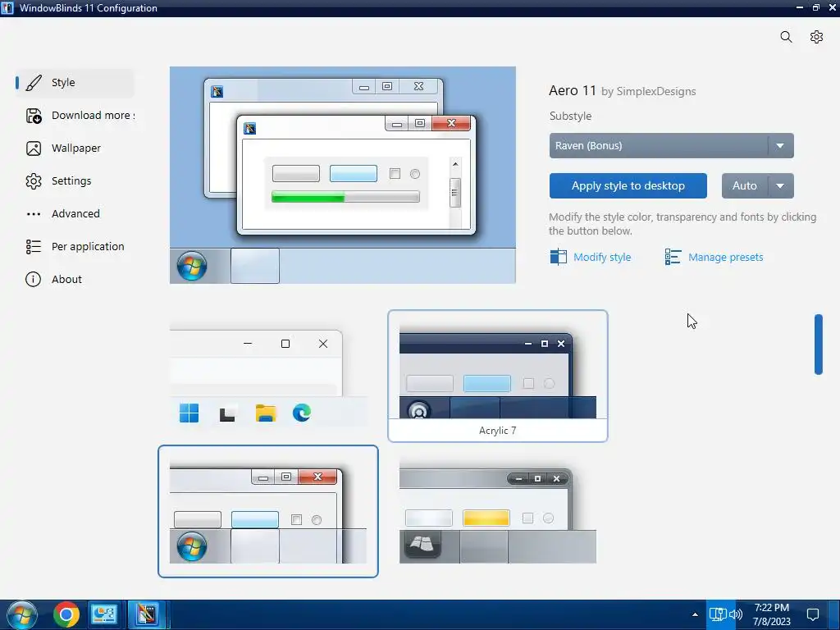Click the Modify style icon

tap(558, 257)
